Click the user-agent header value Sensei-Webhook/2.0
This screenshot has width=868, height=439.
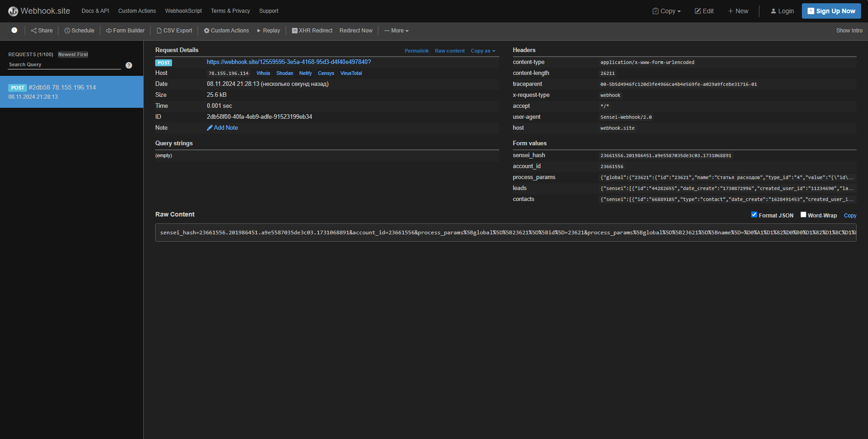[626, 117]
